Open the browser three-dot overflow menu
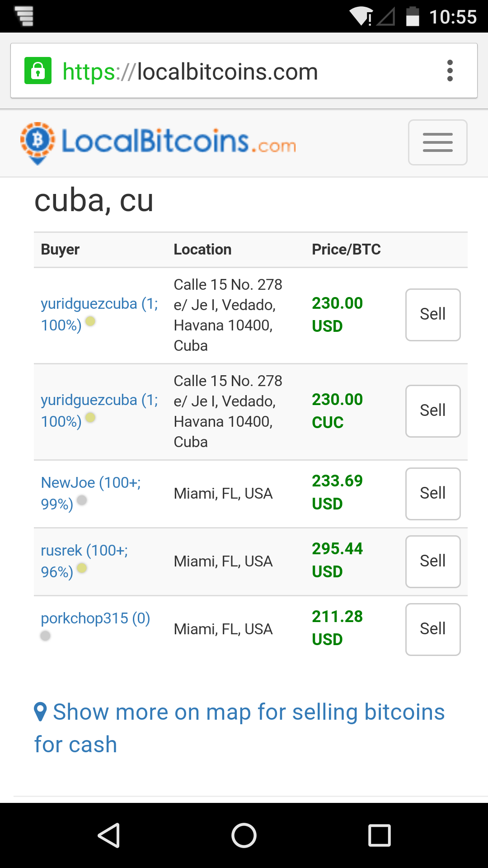The image size is (488, 868). pos(450,71)
